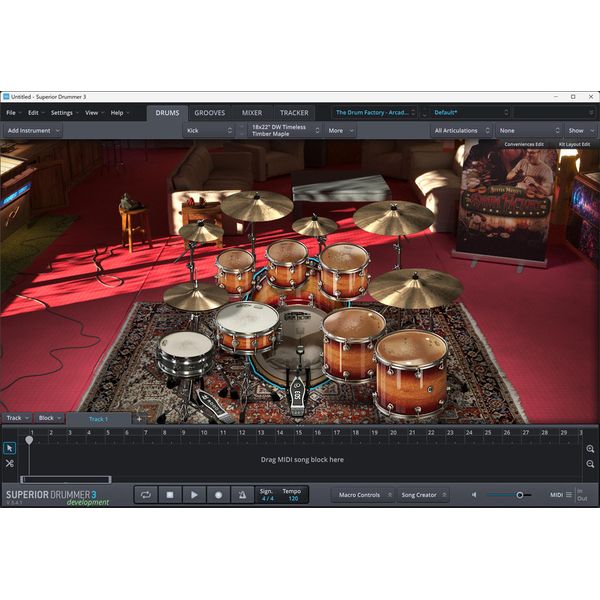Switch to the TRACKER tab

(294, 113)
